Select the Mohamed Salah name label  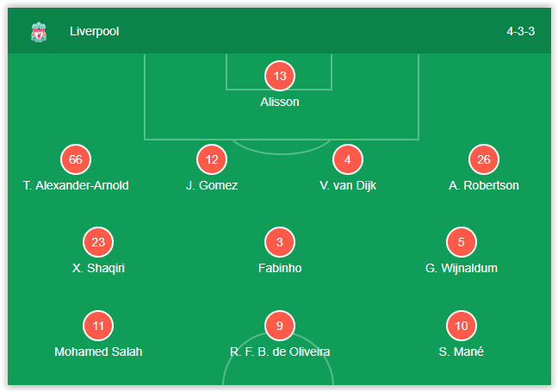(x=98, y=352)
